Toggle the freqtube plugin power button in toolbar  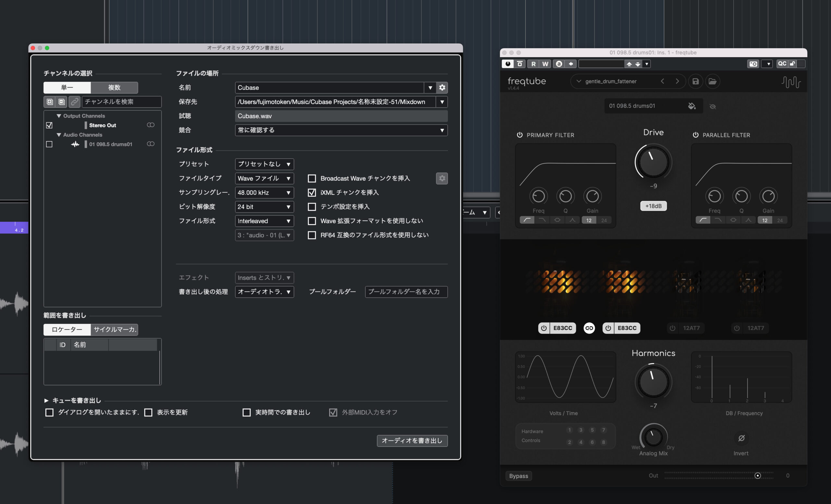pyautogui.click(x=508, y=64)
